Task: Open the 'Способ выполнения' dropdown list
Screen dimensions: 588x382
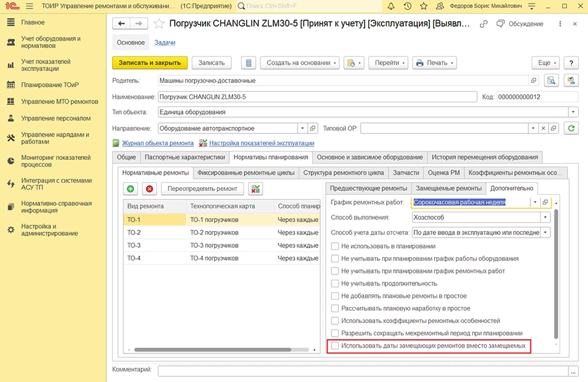Action: 545,217
